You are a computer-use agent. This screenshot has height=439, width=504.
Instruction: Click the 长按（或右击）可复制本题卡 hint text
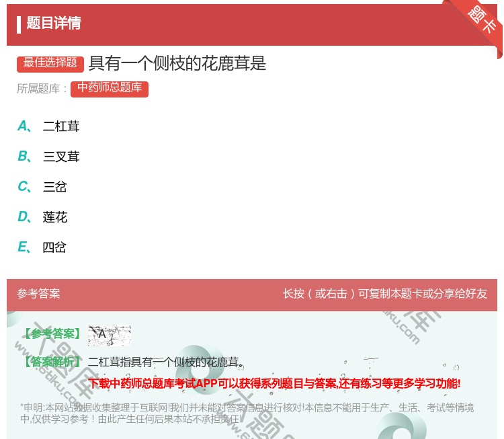pos(385,294)
